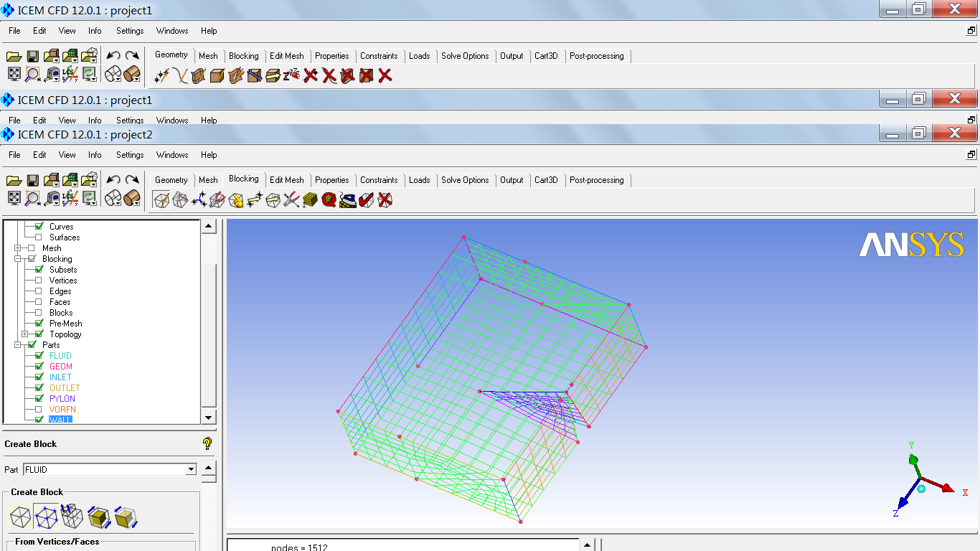The width and height of the screenshot is (980, 551).
Task: Switch to the Post-processing tab in project2 window
Action: pyautogui.click(x=596, y=180)
